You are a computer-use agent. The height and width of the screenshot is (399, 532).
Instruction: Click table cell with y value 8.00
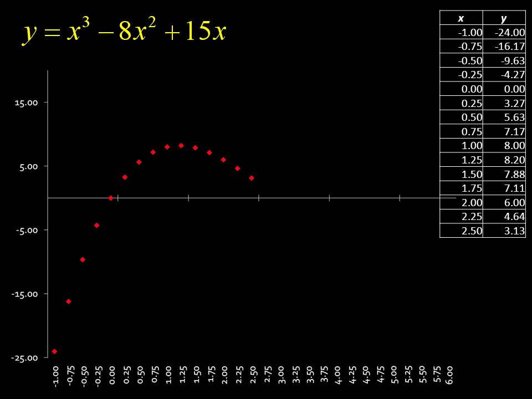[504, 146]
